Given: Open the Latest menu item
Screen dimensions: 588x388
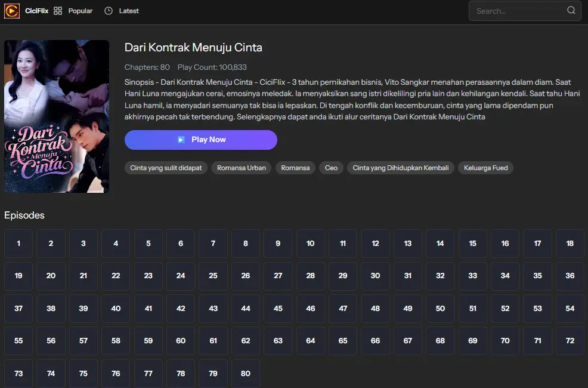Looking at the screenshot, I should (x=129, y=11).
